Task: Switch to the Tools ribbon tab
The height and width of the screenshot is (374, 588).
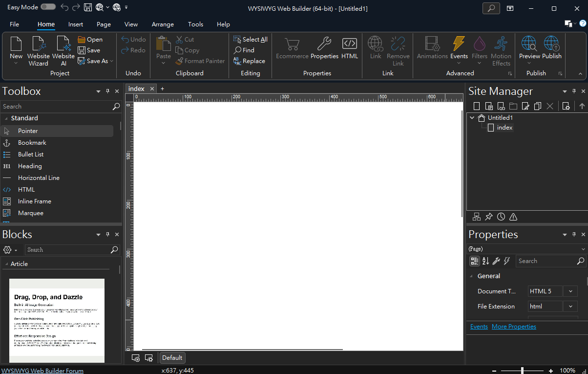Action: coord(195,24)
